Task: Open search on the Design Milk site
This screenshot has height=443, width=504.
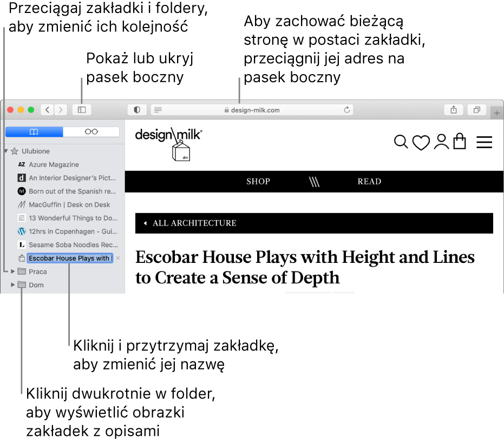Action: click(401, 142)
